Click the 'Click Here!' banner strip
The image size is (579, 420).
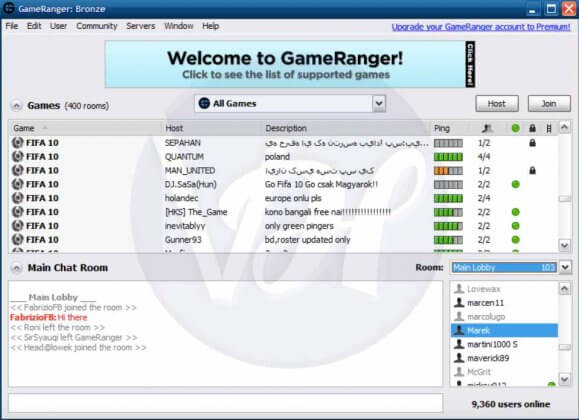click(x=470, y=64)
